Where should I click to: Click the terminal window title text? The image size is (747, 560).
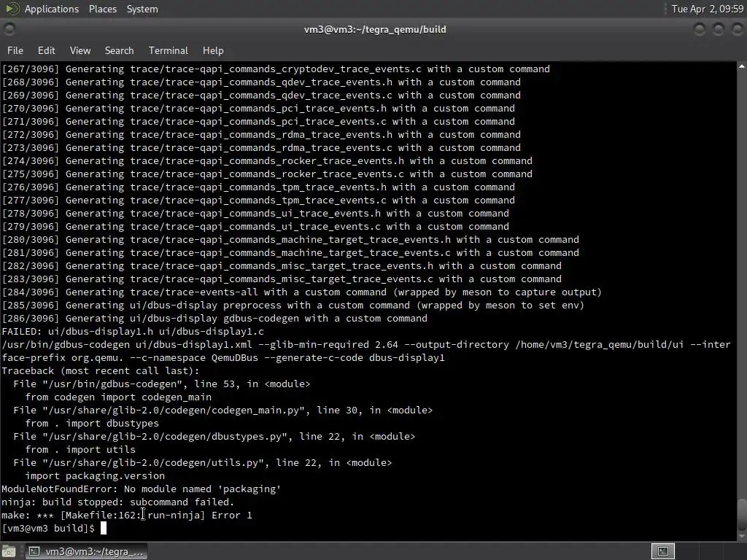point(375,29)
